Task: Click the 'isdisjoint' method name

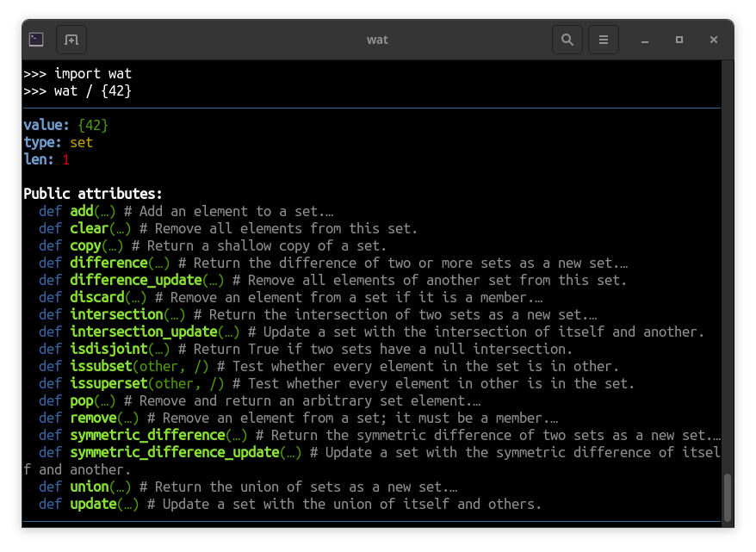Action: click(x=108, y=349)
